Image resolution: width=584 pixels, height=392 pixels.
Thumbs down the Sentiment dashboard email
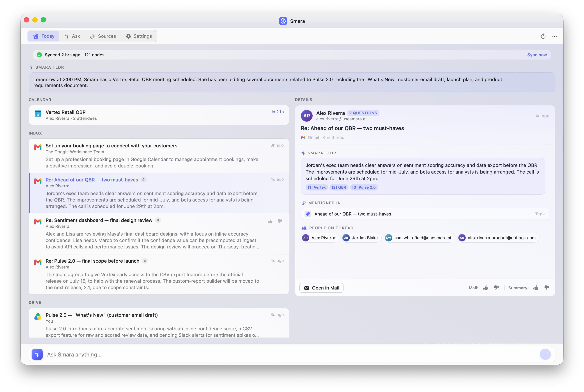pos(280,221)
